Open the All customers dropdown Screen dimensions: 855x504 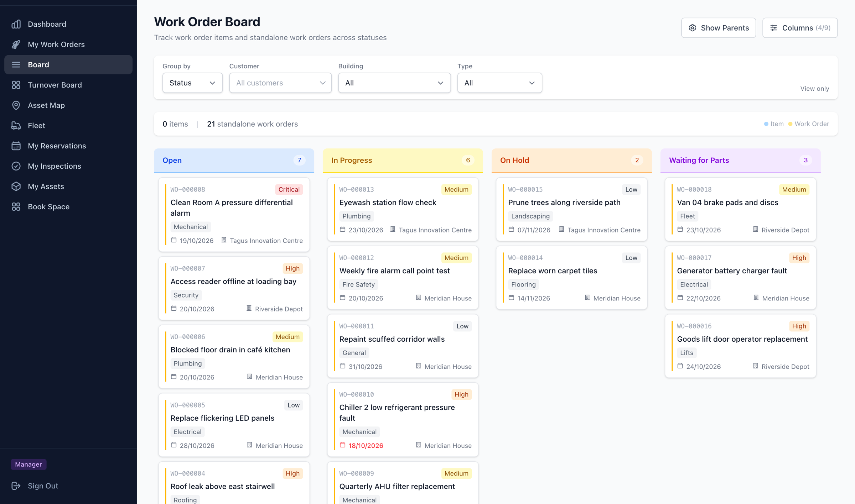coord(280,83)
